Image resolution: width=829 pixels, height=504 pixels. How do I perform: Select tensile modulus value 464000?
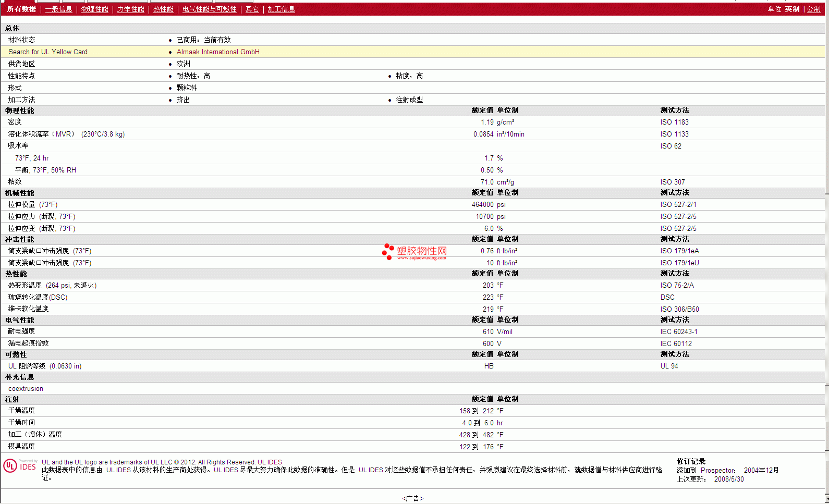[x=483, y=204]
